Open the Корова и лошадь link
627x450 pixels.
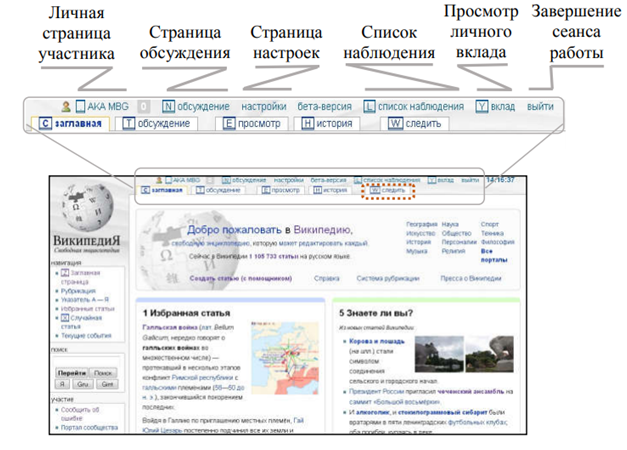377,341
